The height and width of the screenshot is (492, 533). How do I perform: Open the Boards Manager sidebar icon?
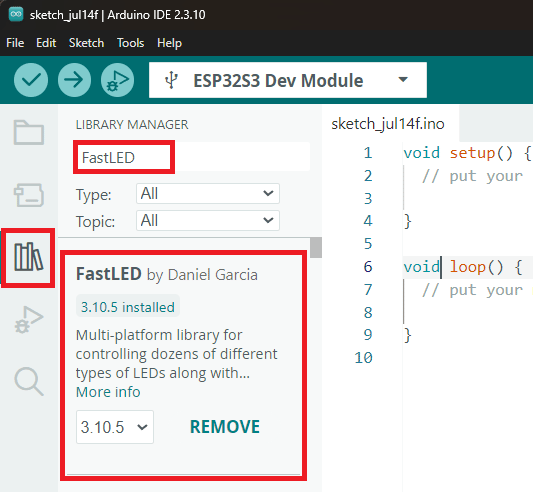[29, 195]
